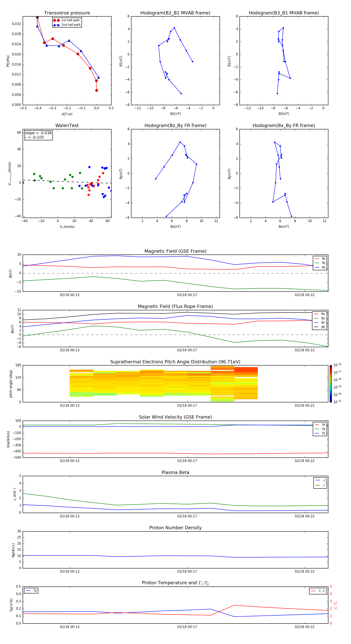Click the 'Proton Number Density' title

point(175,528)
